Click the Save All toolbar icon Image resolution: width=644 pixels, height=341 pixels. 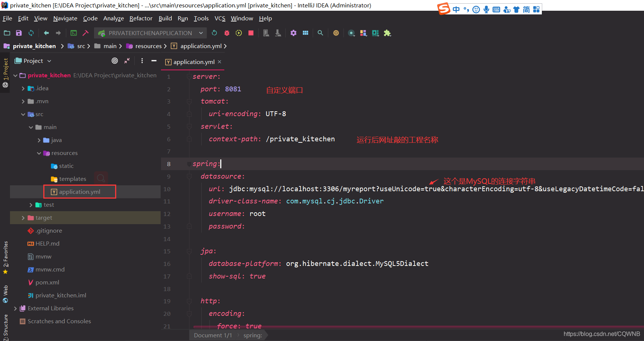pos(19,33)
